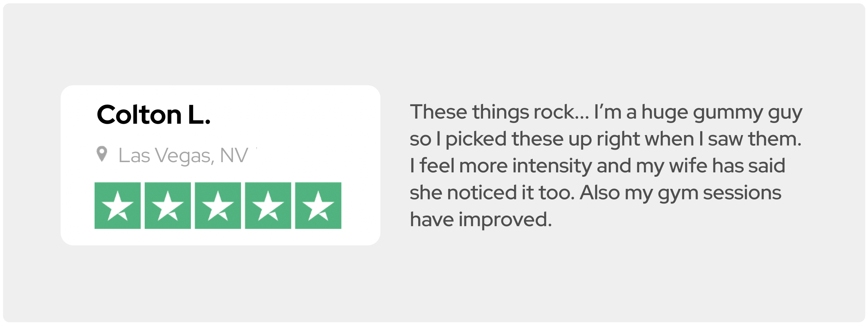Image resolution: width=868 pixels, height=325 pixels.
Task: Click the Las Vegas, NV location text
Action: click(183, 156)
